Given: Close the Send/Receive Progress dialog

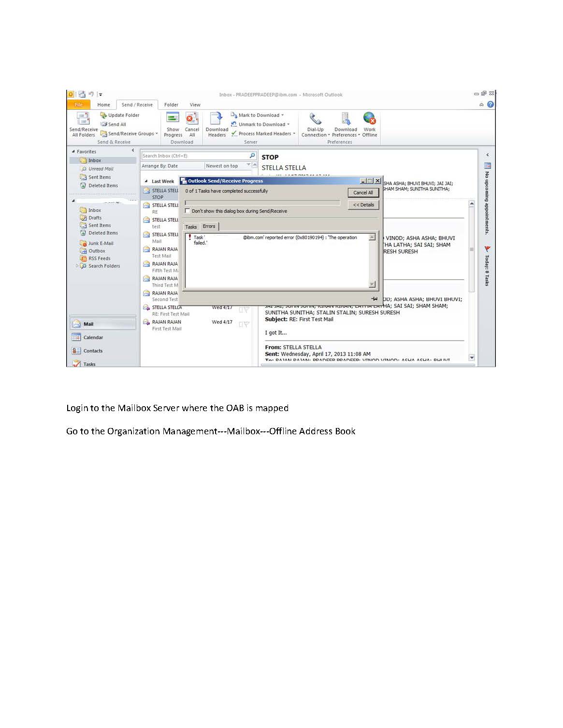Looking at the screenshot, I should [377, 181].
